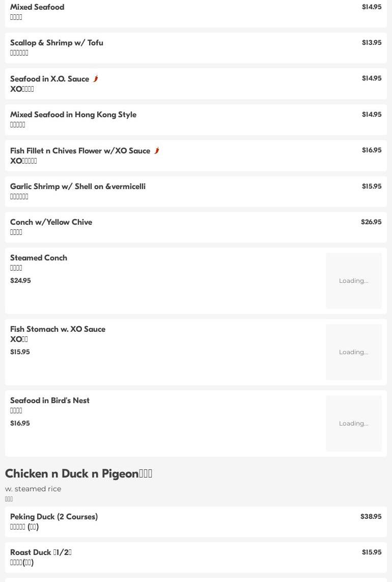Open the Fish Stomach w. XO Sauce image thumbnail
392x582 pixels.
click(353, 352)
